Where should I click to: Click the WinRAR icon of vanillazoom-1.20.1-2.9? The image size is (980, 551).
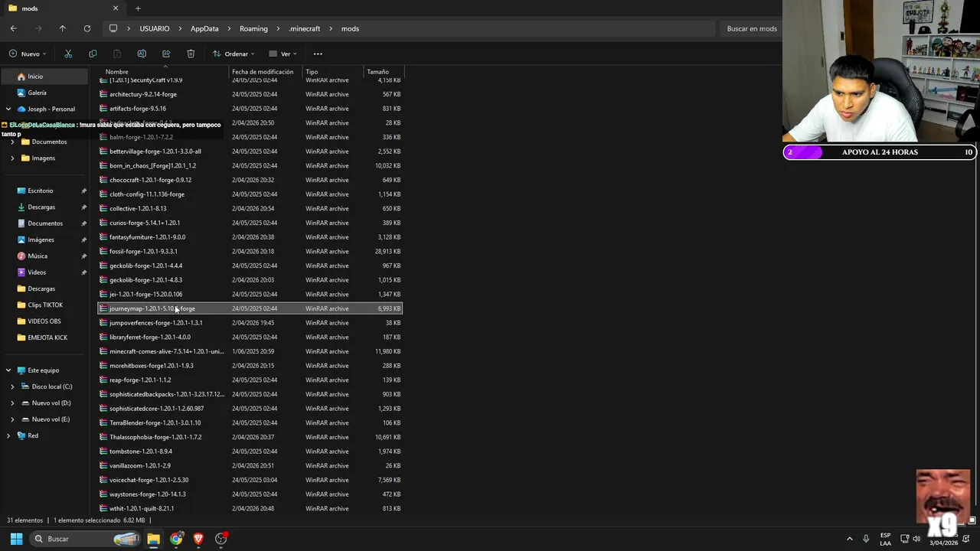tap(103, 465)
